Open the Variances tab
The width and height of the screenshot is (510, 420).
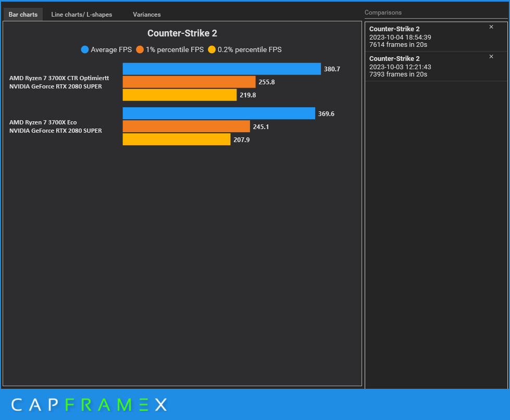[146, 14]
